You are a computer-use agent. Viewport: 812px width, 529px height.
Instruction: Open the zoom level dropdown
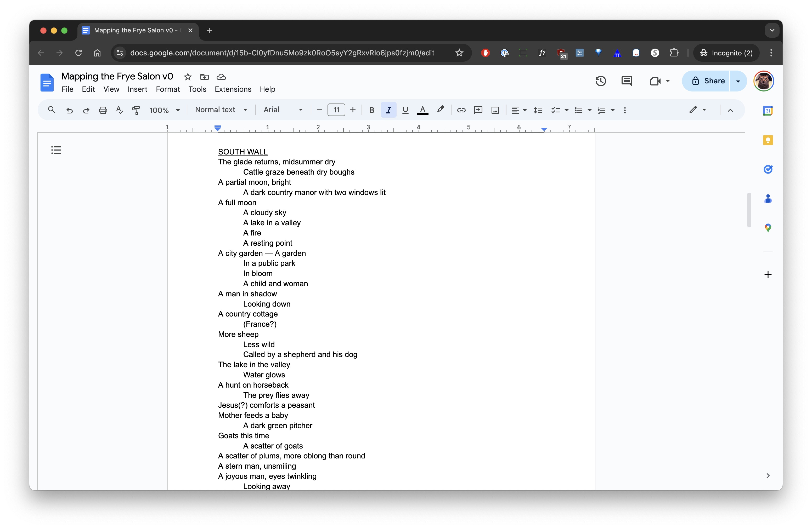click(x=165, y=110)
